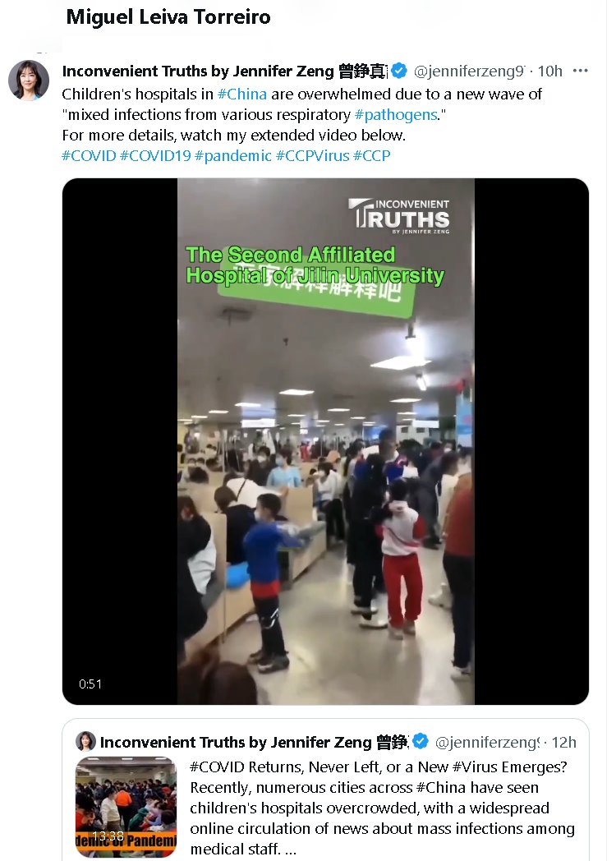
Task: Click the #pathogens hashtag
Action: click(x=396, y=114)
